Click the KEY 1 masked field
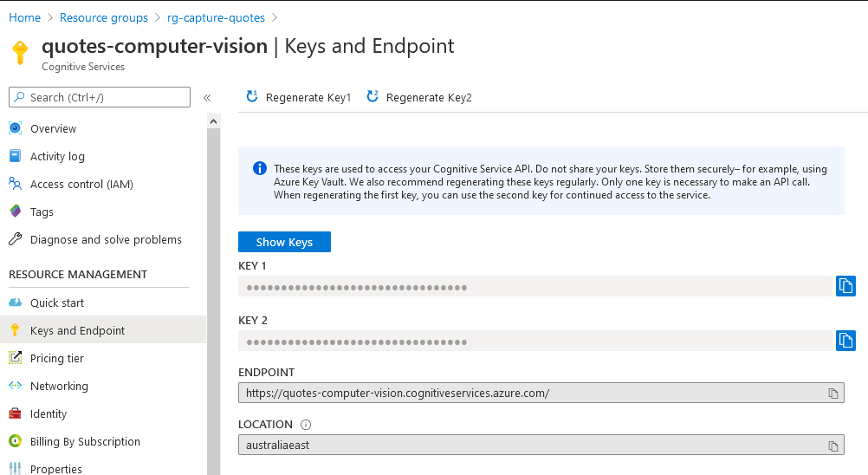This screenshot has height=475, width=868. pos(534,286)
